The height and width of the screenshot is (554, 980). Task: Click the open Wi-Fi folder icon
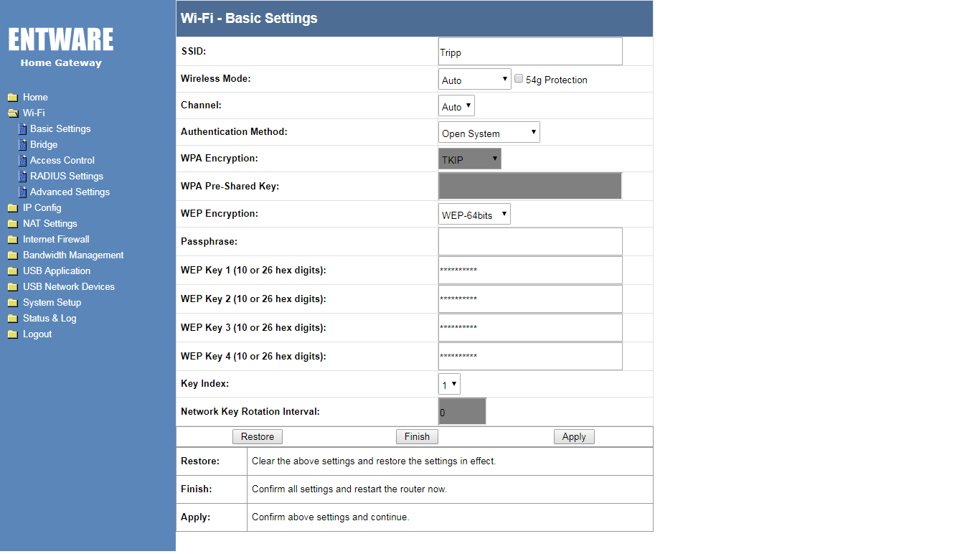click(x=12, y=113)
